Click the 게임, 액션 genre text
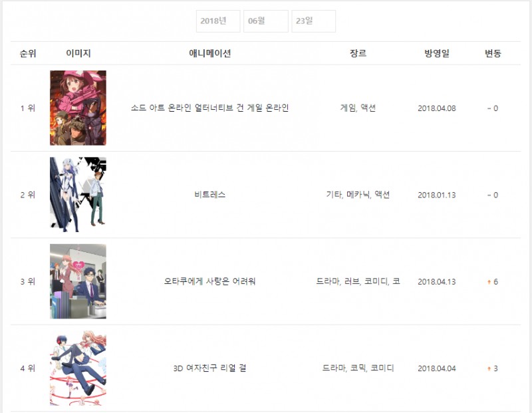 coord(358,108)
